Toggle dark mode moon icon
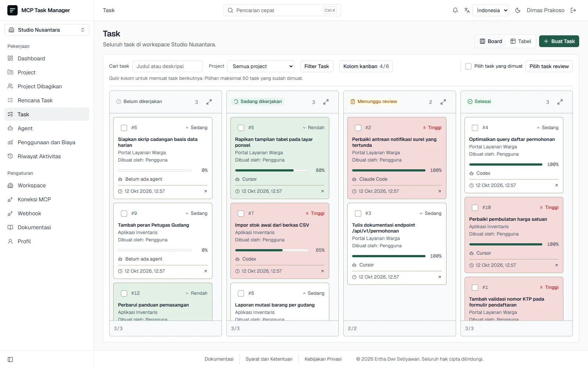The width and height of the screenshot is (588, 368). [x=518, y=10]
